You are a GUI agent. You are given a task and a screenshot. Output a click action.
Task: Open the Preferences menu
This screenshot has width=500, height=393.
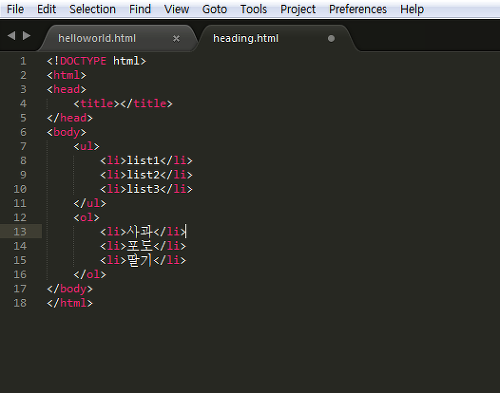click(358, 9)
